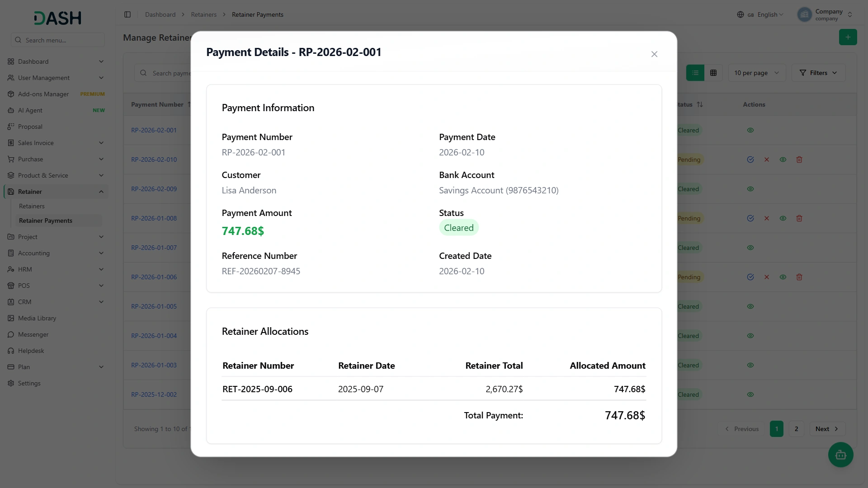This screenshot has height=488, width=868.
Task: Open Retainers submenu item
Action: [32, 206]
